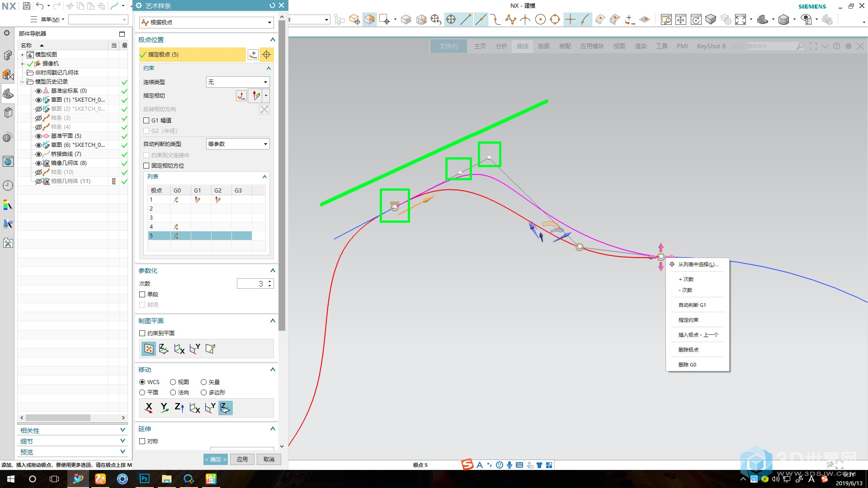Image resolution: width=868 pixels, height=488 pixels.
Task: Open the Constraint Navigator sidebar tab
Action: (x=8, y=74)
